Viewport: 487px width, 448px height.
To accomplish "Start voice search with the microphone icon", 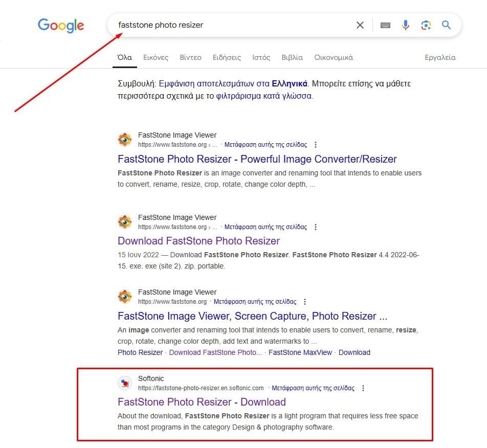I will click(x=405, y=25).
